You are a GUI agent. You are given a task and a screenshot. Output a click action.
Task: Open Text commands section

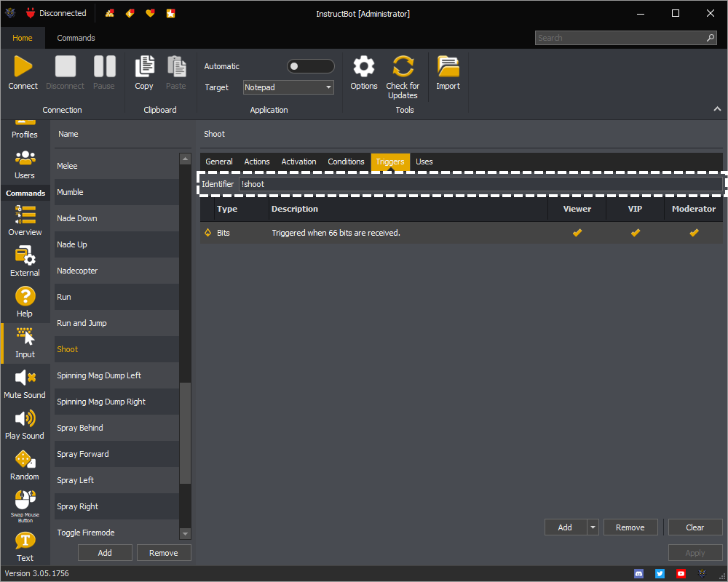click(x=25, y=547)
